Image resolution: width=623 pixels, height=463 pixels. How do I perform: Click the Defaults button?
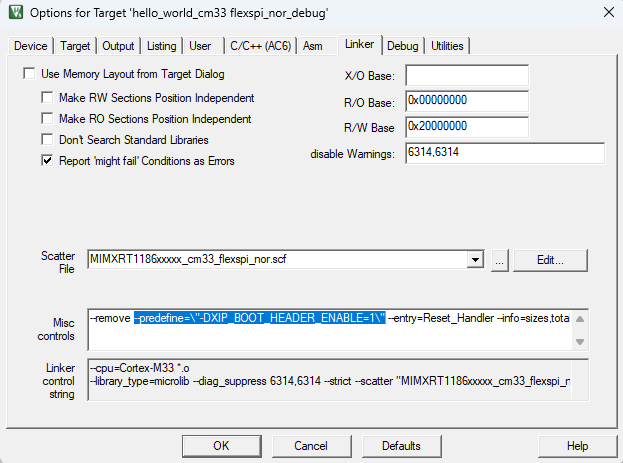point(400,445)
